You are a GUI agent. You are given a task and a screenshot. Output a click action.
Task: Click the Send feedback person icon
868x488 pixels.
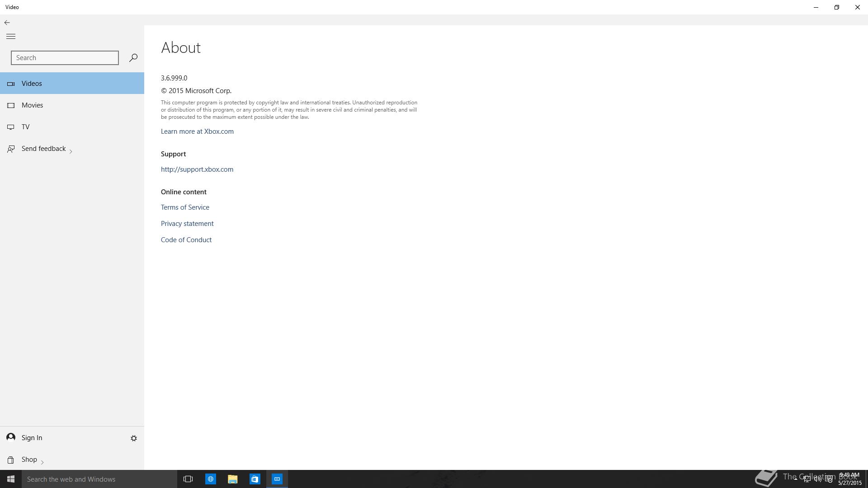click(x=11, y=149)
